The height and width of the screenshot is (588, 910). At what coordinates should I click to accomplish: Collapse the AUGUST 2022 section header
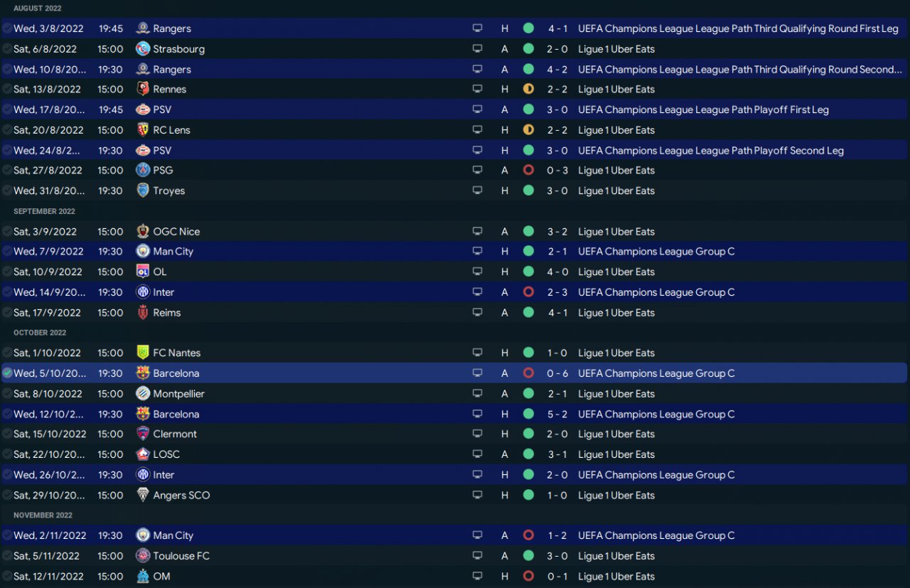click(38, 9)
